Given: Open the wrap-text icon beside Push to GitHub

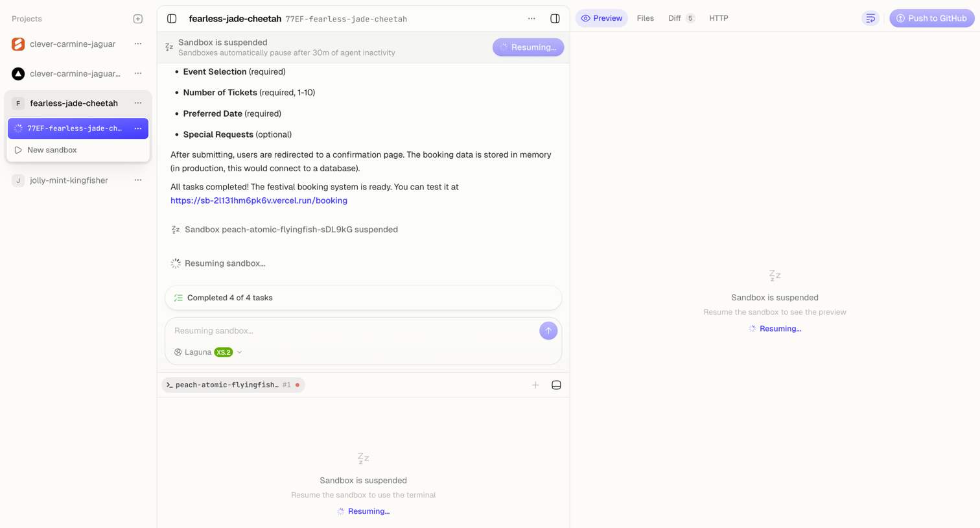Looking at the screenshot, I should 870,18.
